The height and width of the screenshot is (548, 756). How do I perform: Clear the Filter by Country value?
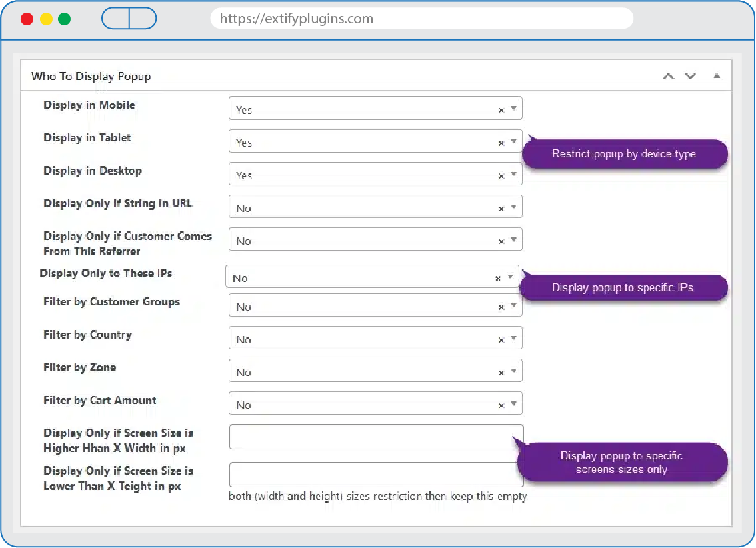tap(501, 340)
